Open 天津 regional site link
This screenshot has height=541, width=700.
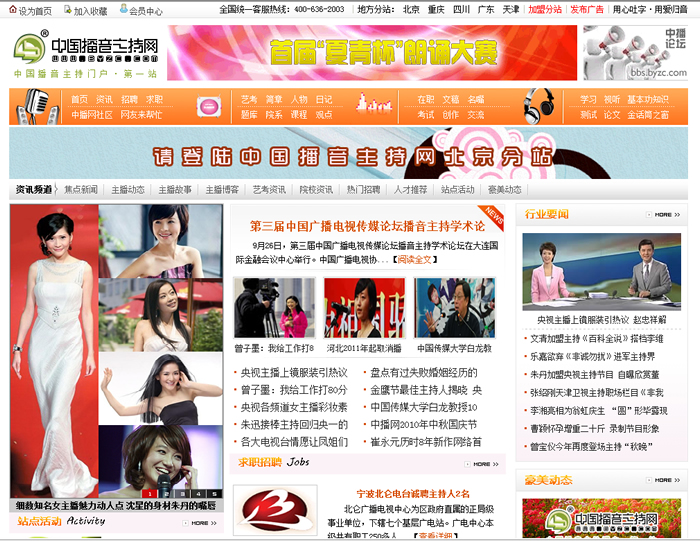(511, 9)
